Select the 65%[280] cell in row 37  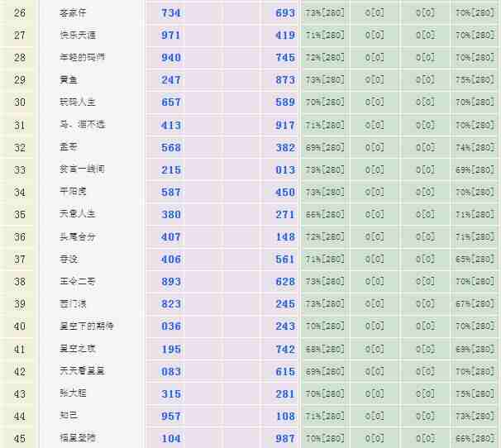pyautogui.click(x=475, y=259)
